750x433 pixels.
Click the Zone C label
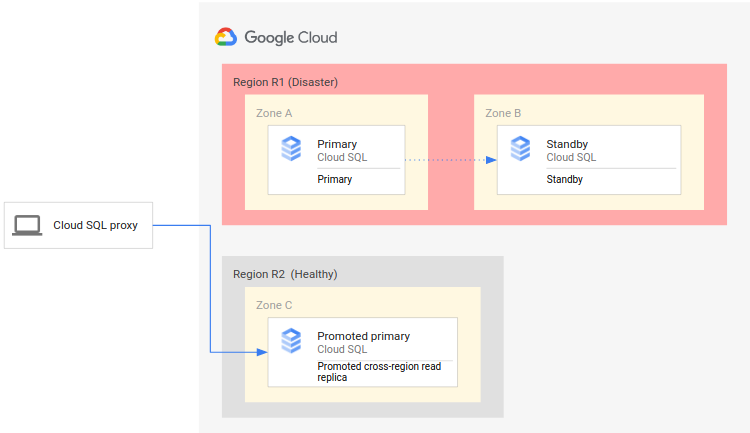[x=274, y=305]
